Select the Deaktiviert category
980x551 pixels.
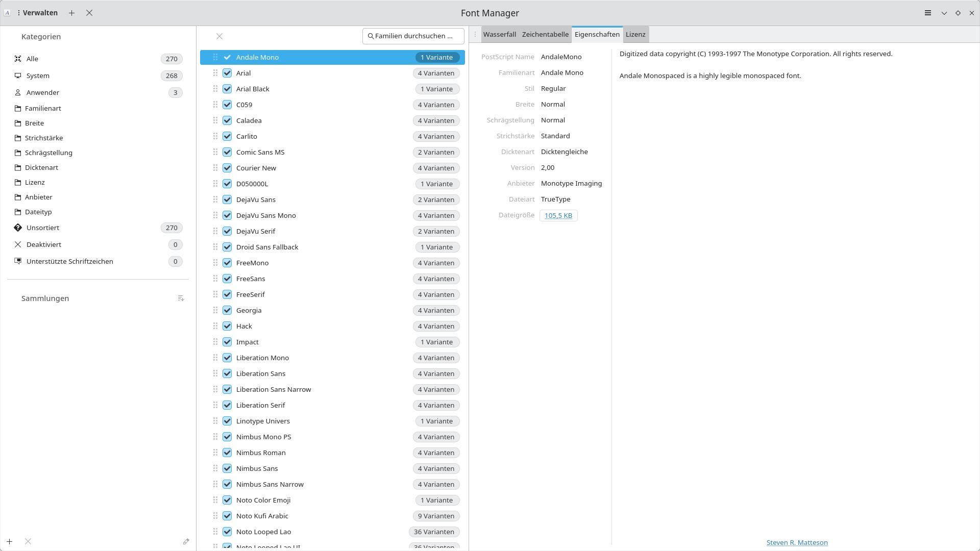tap(98, 244)
